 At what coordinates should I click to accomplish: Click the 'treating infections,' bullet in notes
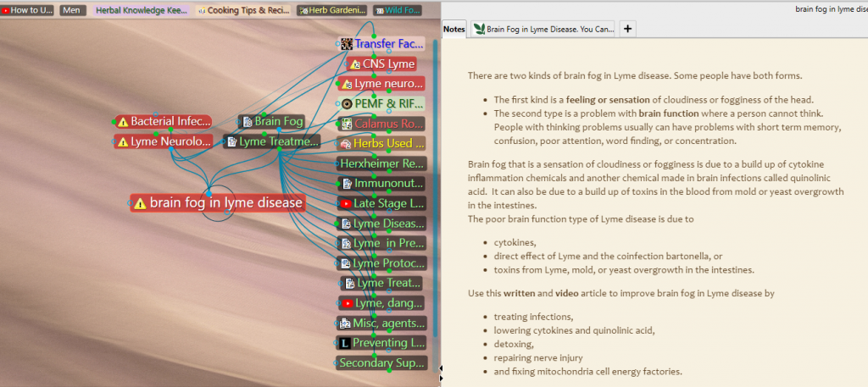click(534, 317)
